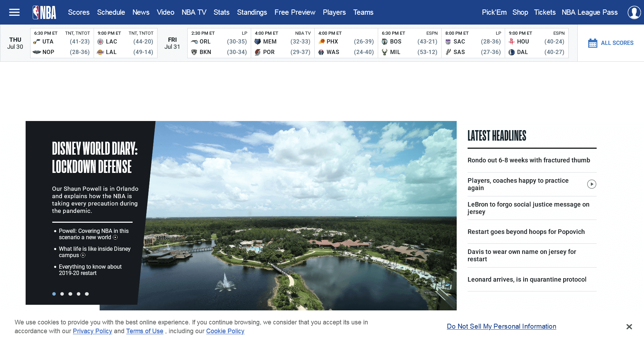Click the All Scores calendar icon

pyautogui.click(x=592, y=43)
